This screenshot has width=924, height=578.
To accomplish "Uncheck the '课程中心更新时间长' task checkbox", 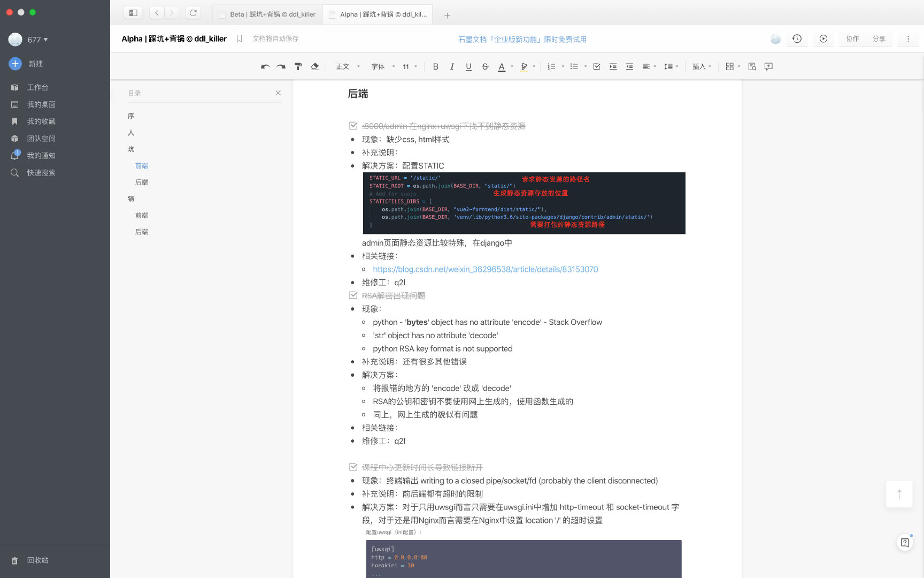I will click(x=353, y=467).
